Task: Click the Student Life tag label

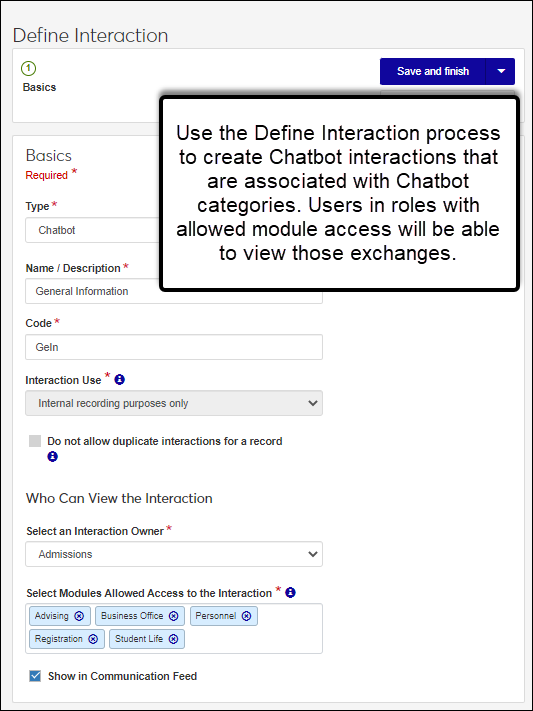Action: click(139, 638)
